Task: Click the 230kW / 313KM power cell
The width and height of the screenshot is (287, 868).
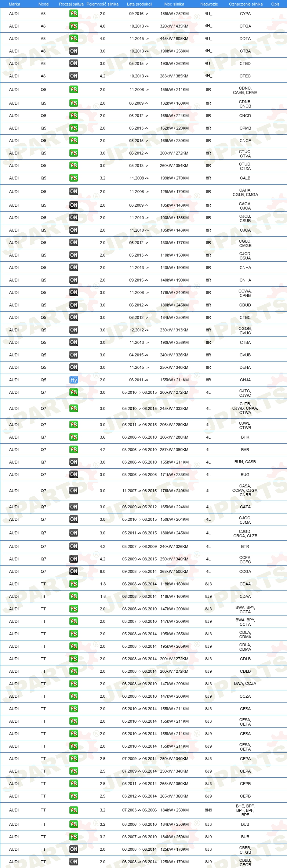Action: coord(174,330)
